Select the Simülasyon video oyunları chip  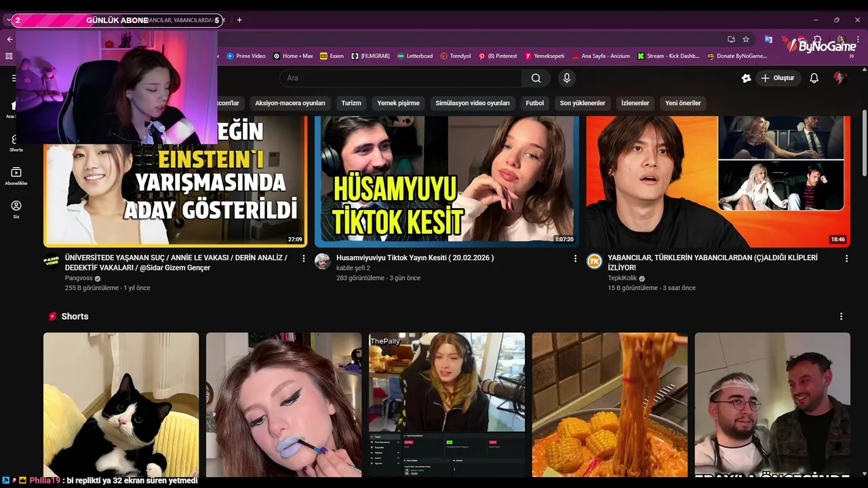(473, 103)
